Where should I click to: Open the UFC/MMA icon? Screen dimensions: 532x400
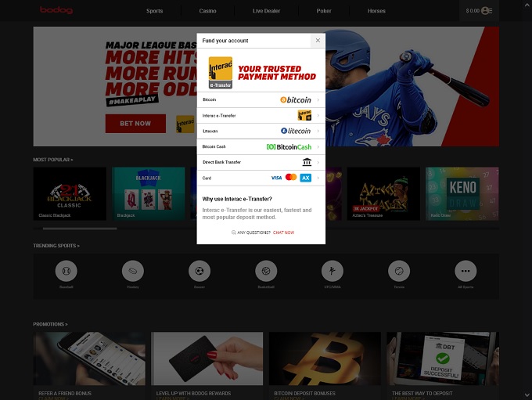click(332, 271)
